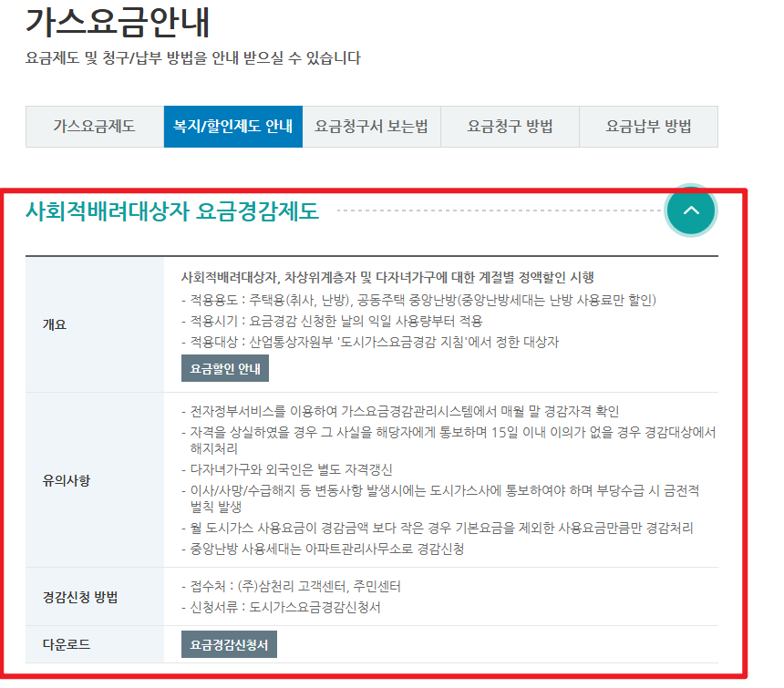Collapse the 사회적배려대상자 요금경감제도 section chevron
Screen dimensions: 784x688
click(x=691, y=210)
